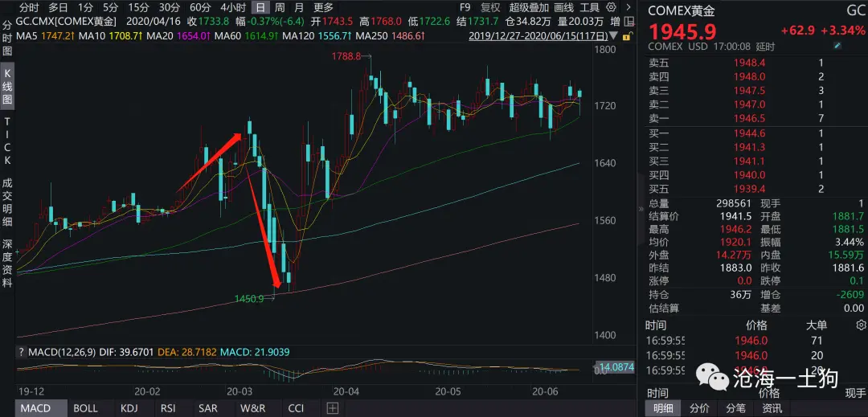Screen dimensions: 868x417
Task: Click the MA120 1556.7 indicator label
Action: coord(317,36)
